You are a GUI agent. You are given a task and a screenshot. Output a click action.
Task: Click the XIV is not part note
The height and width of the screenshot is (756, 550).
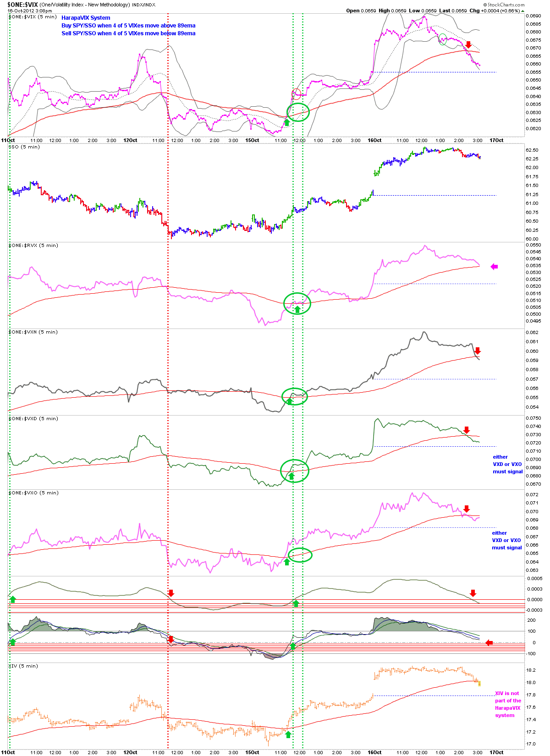pyautogui.click(x=508, y=704)
